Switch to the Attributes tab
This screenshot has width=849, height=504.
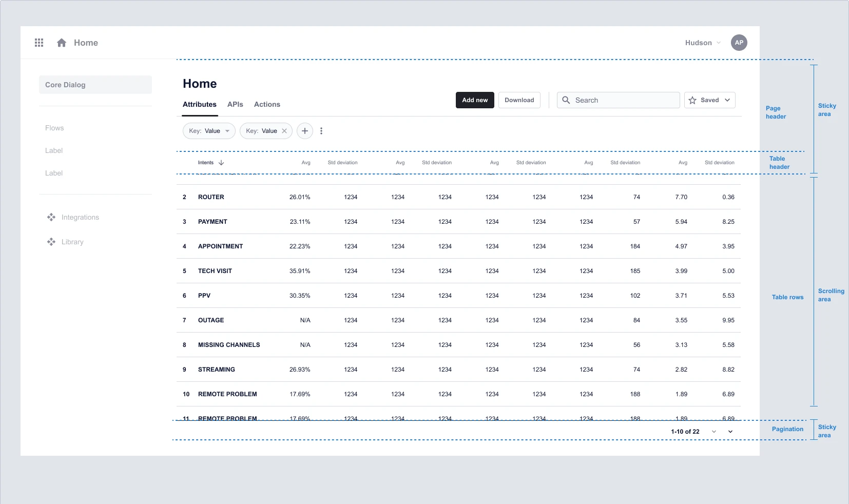pos(200,104)
